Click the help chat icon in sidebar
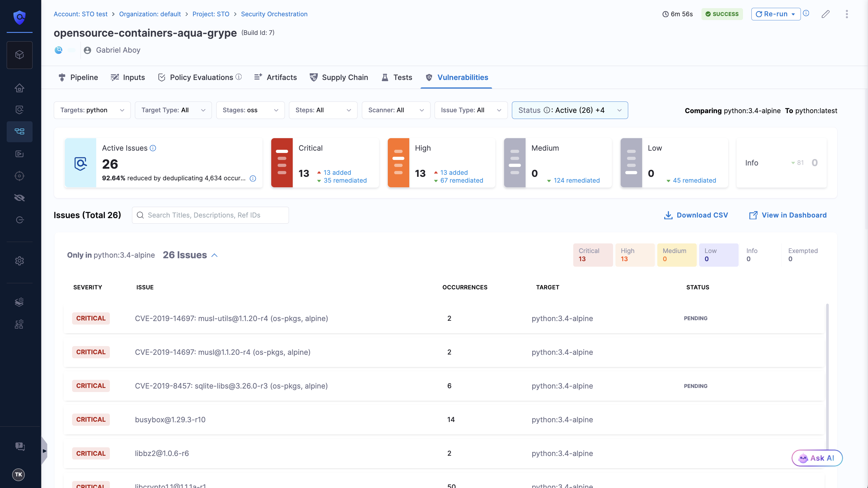The image size is (868, 488). click(x=19, y=446)
